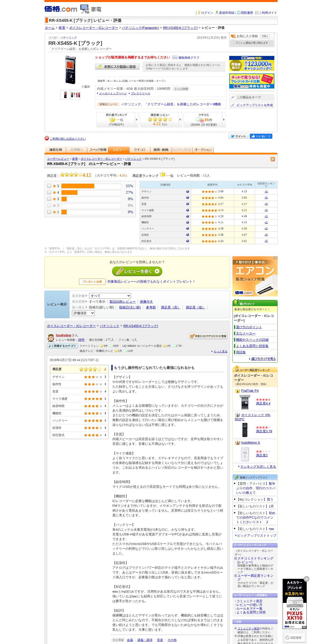
Task: Click ピックアップリストを作成 pencil item
Action: 252,105
